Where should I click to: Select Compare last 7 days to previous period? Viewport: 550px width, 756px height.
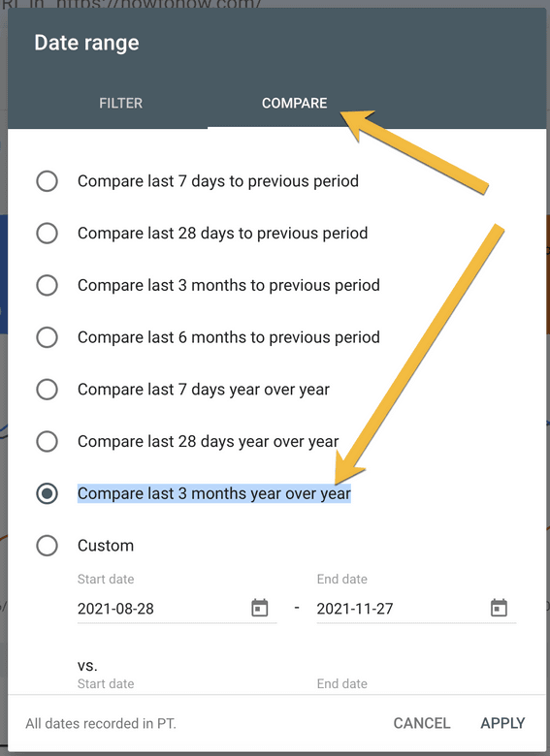pyautogui.click(x=47, y=181)
